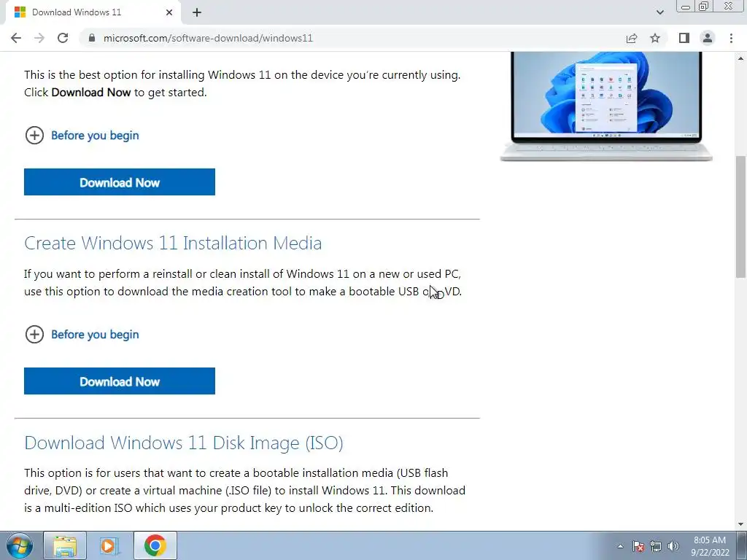Bookmark this page with the star icon
Screen dimensions: 747x560
point(655,38)
